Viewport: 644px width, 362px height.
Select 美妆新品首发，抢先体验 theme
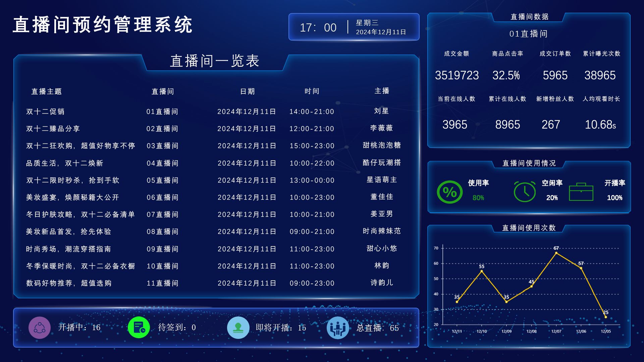[x=69, y=232]
